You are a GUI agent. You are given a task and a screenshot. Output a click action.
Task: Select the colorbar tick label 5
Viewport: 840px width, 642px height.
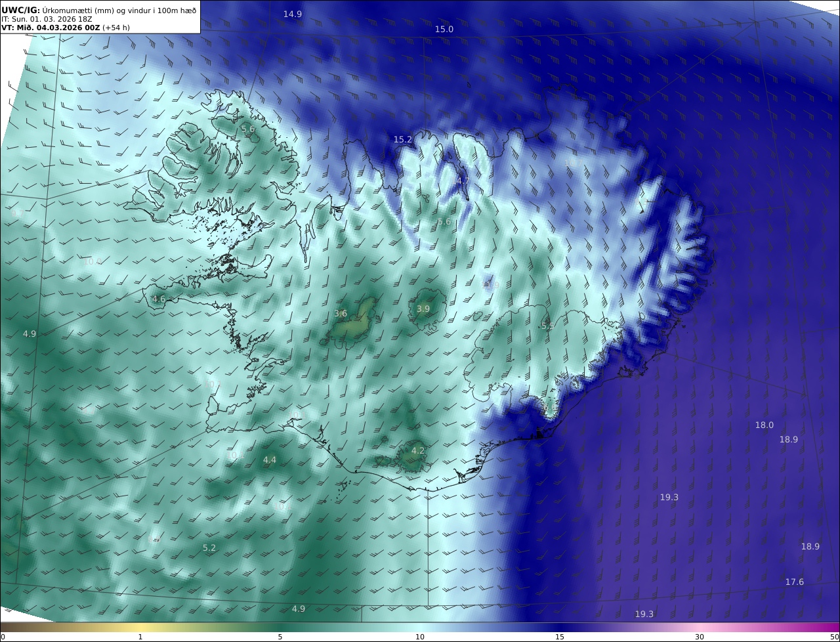tap(280, 637)
